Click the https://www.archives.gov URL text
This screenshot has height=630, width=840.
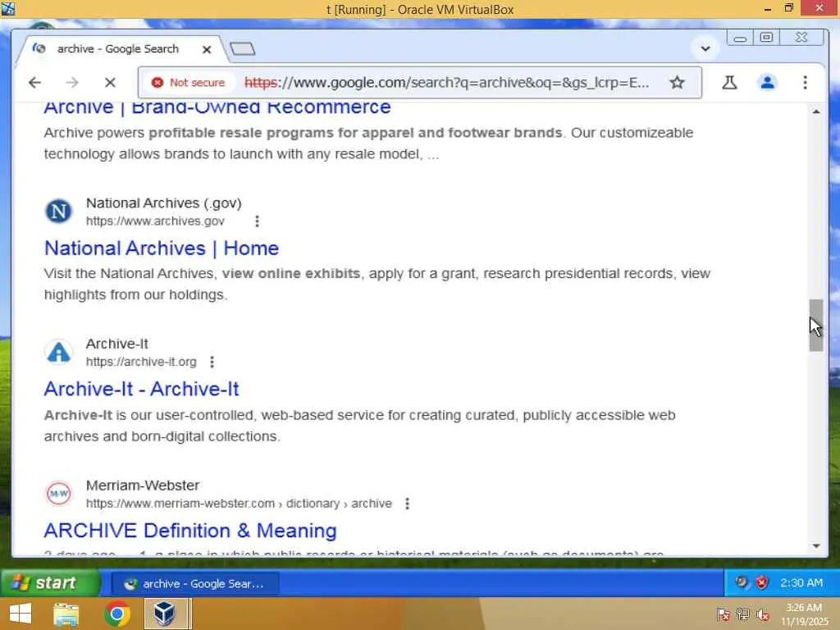click(x=155, y=221)
